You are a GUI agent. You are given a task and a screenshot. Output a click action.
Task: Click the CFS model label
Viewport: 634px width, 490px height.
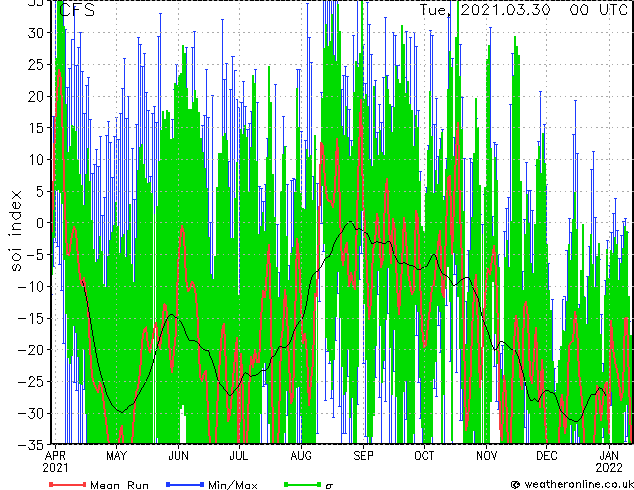coord(77,10)
